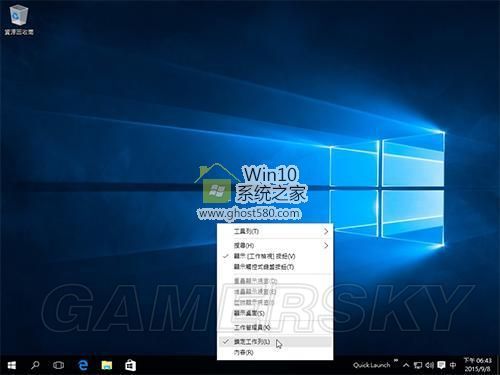500x375 pixels.
Task: Open the Windows Store taskbar icon
Action: [x=130, y=365]
